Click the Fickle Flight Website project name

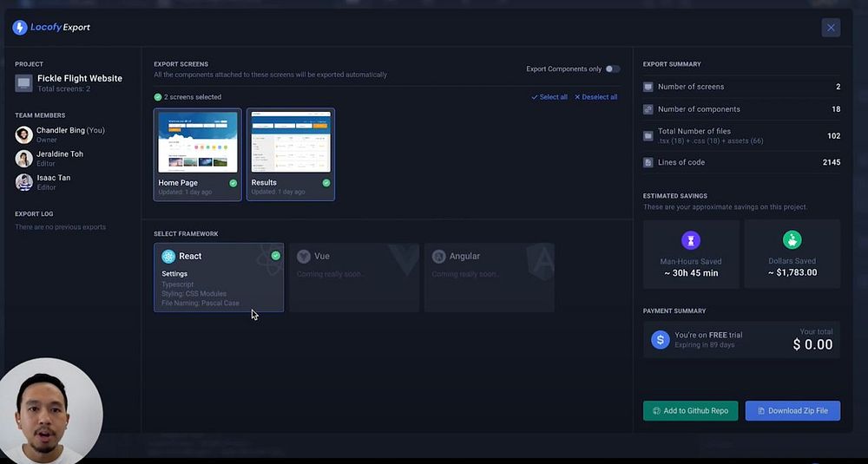[x=80, y=79]
